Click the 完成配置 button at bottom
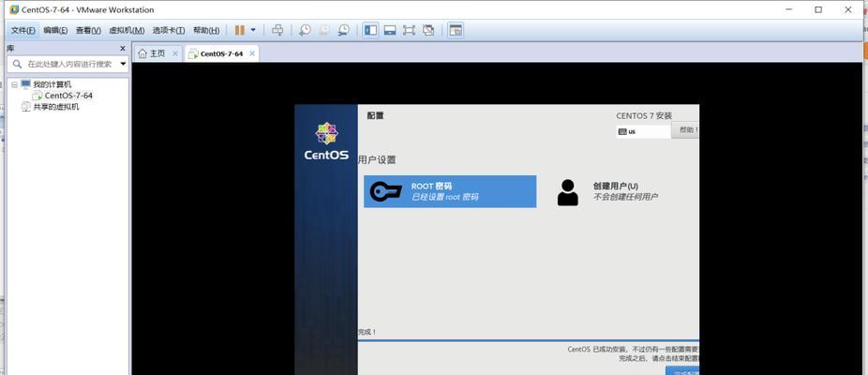Screen dimensions: 868x375 click(682, 370)
